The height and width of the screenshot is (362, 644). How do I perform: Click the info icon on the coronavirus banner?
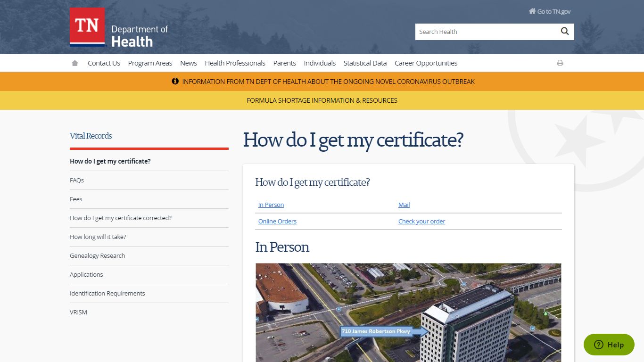(x=175, y=81)
